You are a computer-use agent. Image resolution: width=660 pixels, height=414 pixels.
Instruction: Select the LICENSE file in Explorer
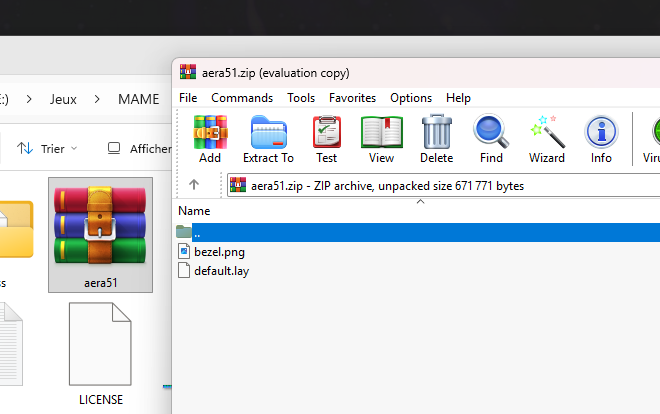pos(100,357)
